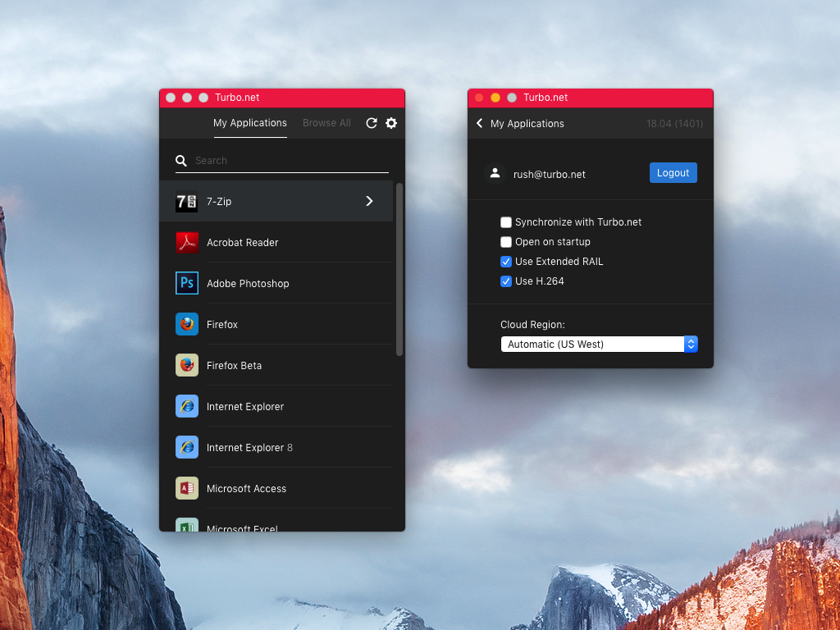Click the Internet Explorer 8 icon
840x630 pixels.
[187, 447]
